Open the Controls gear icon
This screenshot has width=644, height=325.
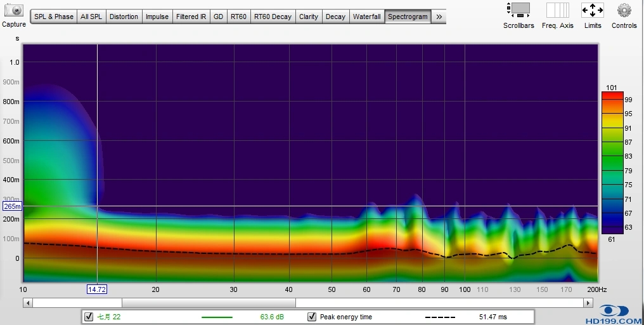coord(624,10)
